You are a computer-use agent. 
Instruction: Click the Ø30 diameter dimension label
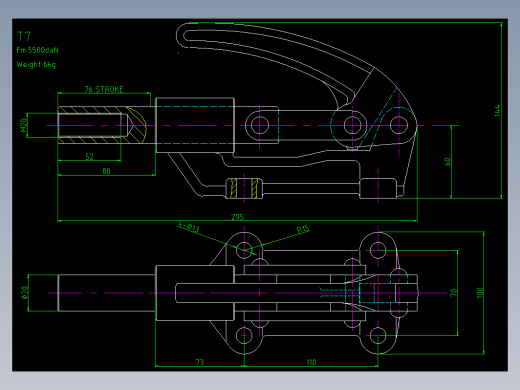pyautogui.click(x=25, y=293)
